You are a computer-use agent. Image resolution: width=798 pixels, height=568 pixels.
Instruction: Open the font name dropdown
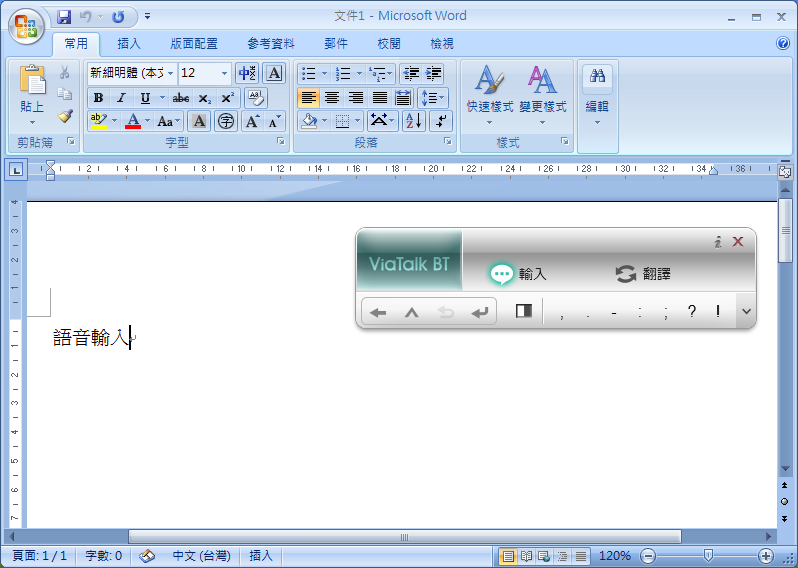(x=171, y=73)
